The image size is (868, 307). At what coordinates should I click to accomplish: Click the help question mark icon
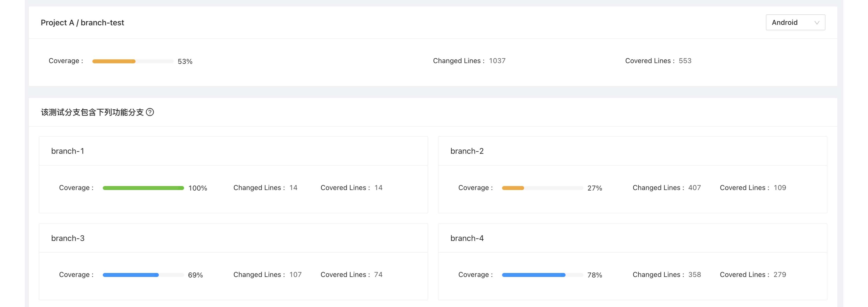click(150, 112)
